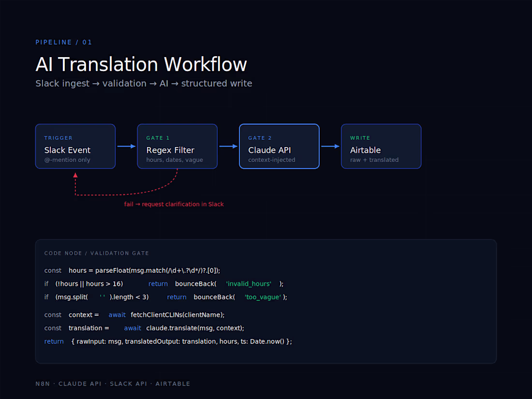Click the 'context-injected' text
This screenshot has width=532, height=399.
(271, 160)
